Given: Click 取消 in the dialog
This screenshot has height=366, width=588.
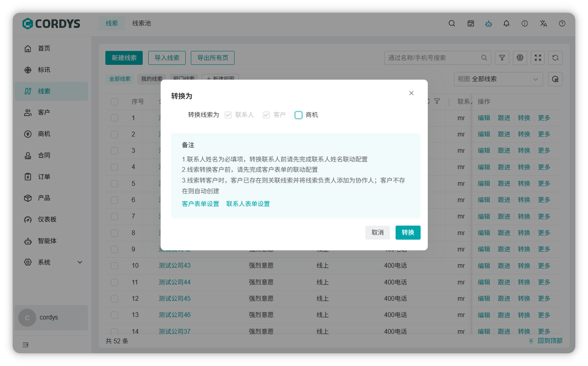Looking at the screenshot, I should (x=378, y=233).
